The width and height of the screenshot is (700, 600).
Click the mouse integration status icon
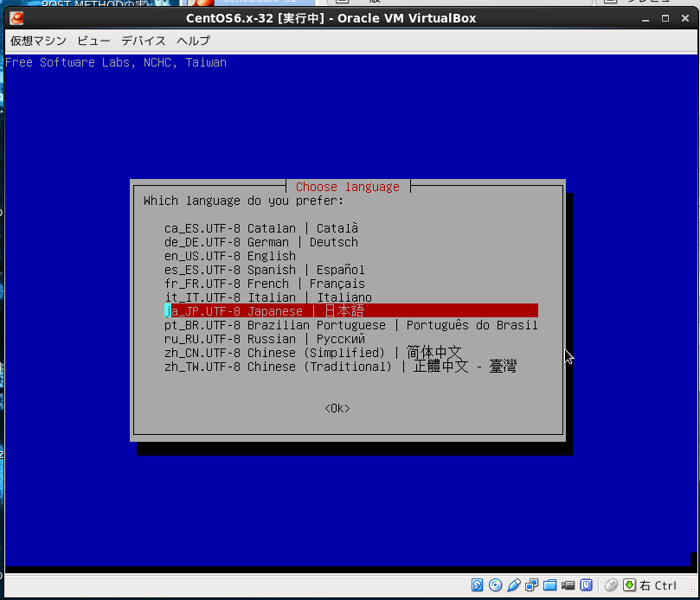click(x=611, y=585)
